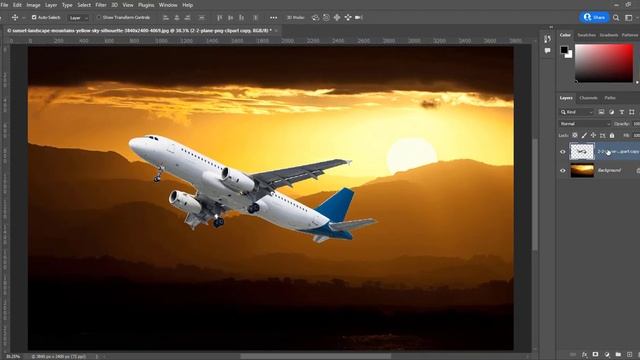This screenshot has height=360, width=640.
Task: Filter layers by type layers icon
Action: click(x=622, y=112)
